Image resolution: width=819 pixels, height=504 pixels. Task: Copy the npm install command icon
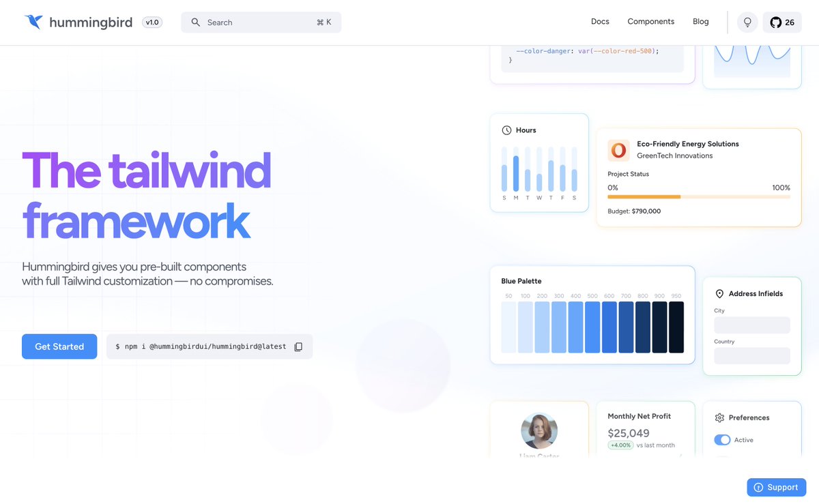point(298,346)
